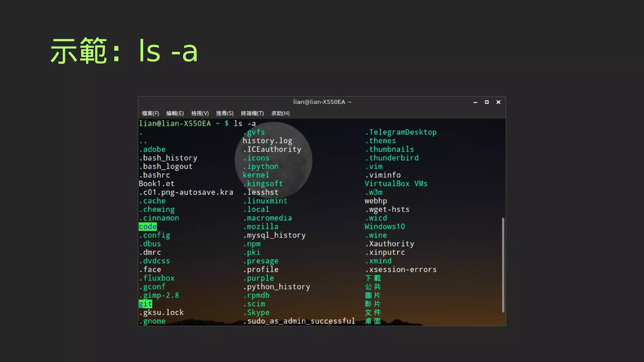The height and width of the screenshot is (362, 644).
Task: Select the '桌面' directory name
Action: click(373, 321)
